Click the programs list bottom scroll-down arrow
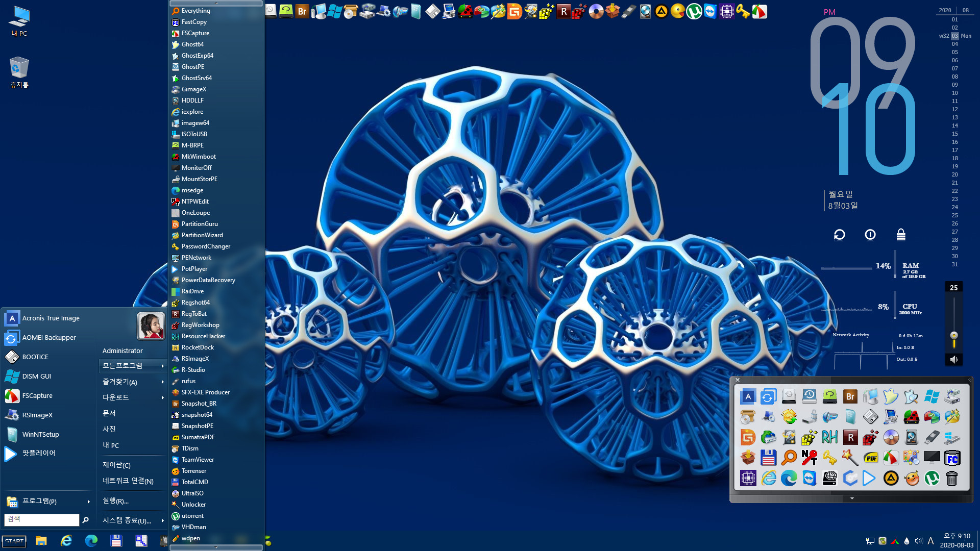 [x=216, y=547]
